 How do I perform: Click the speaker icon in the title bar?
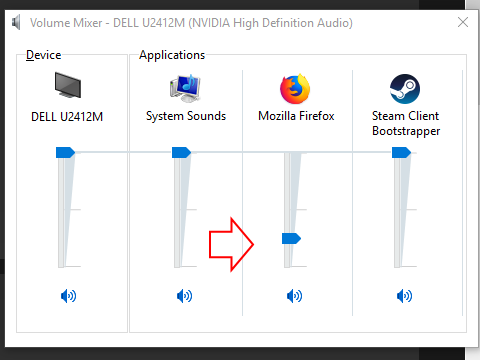point(16,23)
